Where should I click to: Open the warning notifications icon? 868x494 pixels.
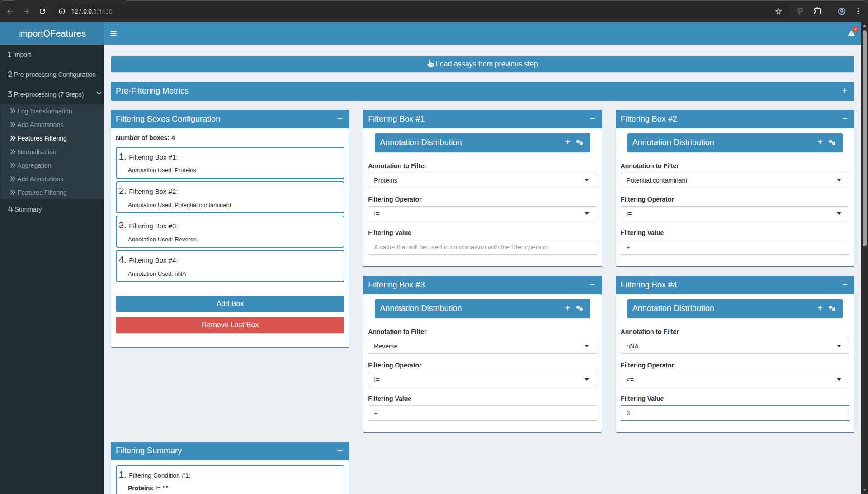click(x=851, y=33)
